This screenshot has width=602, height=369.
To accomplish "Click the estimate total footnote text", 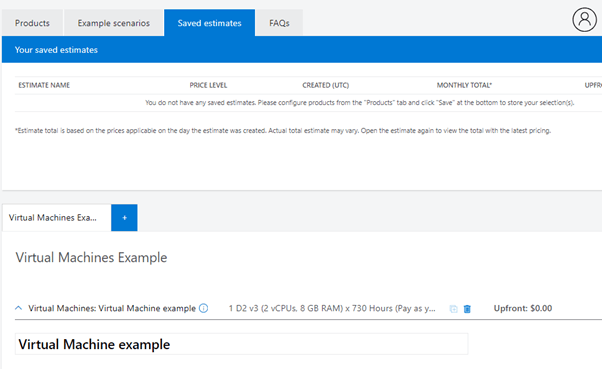I will tap(283, 131).
